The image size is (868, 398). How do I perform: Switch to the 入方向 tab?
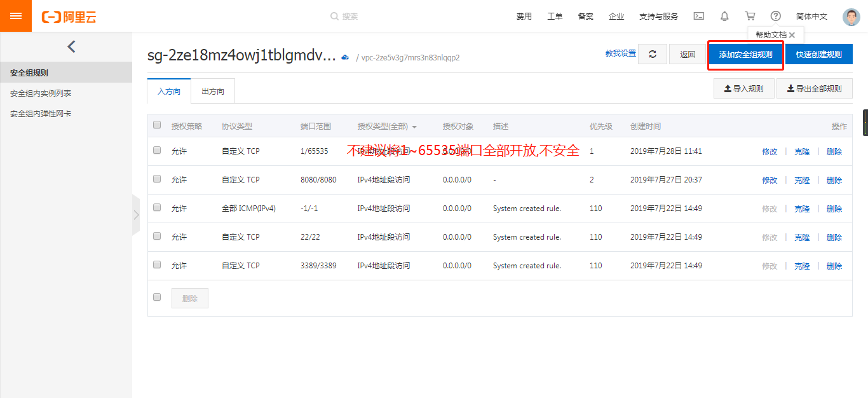(x=169, y=91)
